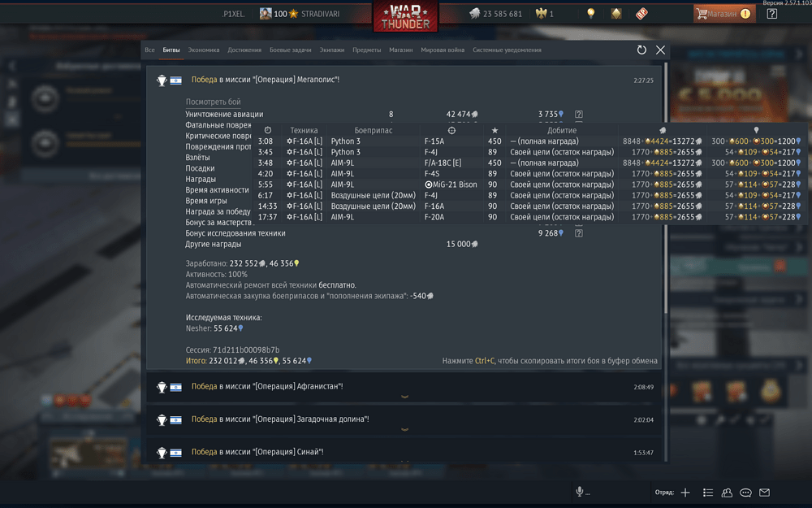This screenshot has width=812, height=508.
Task: Open the contacts friends icon
Action: coord(727,493)
